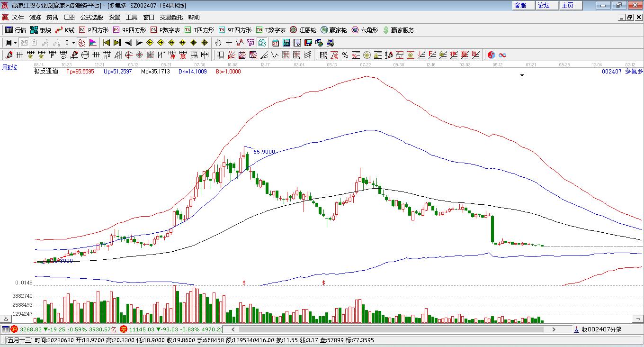Image resolution: width=644 pixels, height=347 pixels.
Task: Open the 板块 sector view
Action: (x=41, y=30)
